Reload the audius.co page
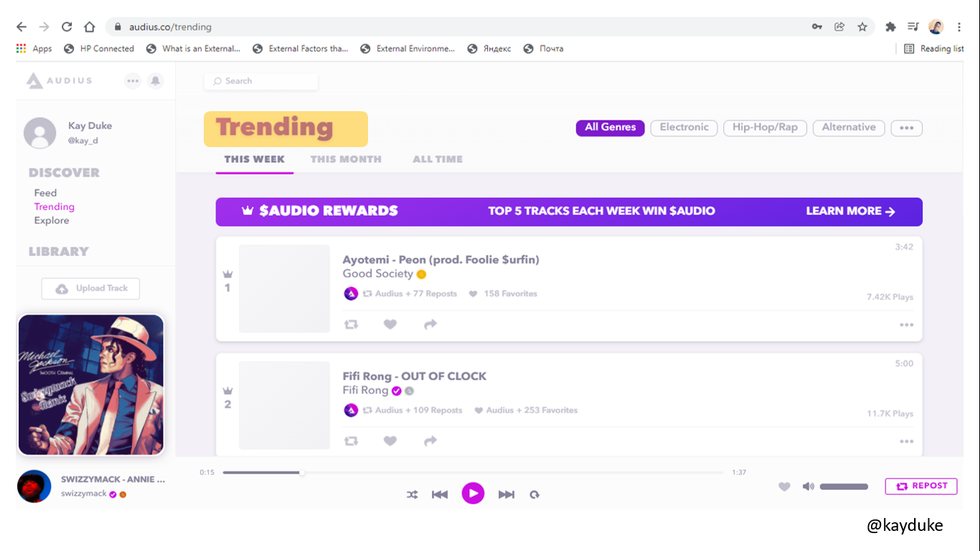Viewport: 980px width, 551px height. [67, 27]
